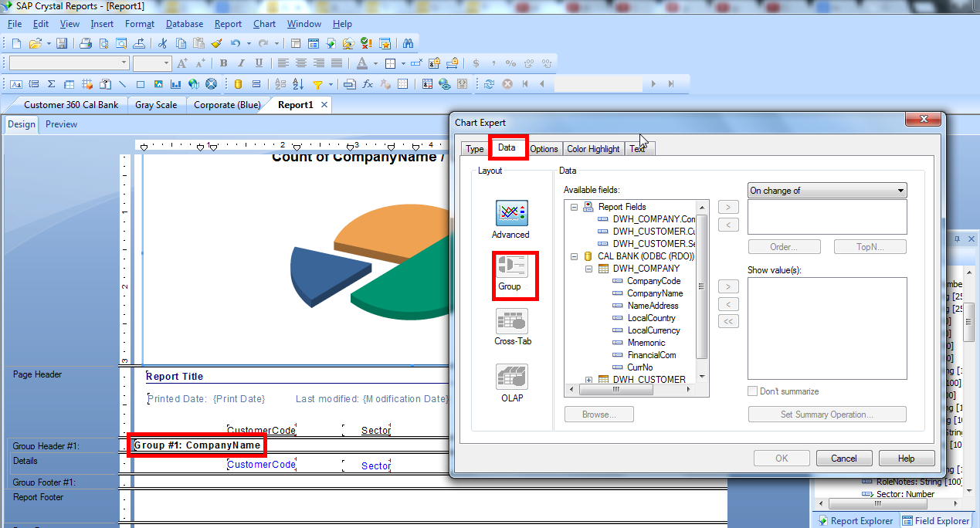Click the Format Painter brush icon
This screenshot has height=528, width=980.
click(216, 43)
